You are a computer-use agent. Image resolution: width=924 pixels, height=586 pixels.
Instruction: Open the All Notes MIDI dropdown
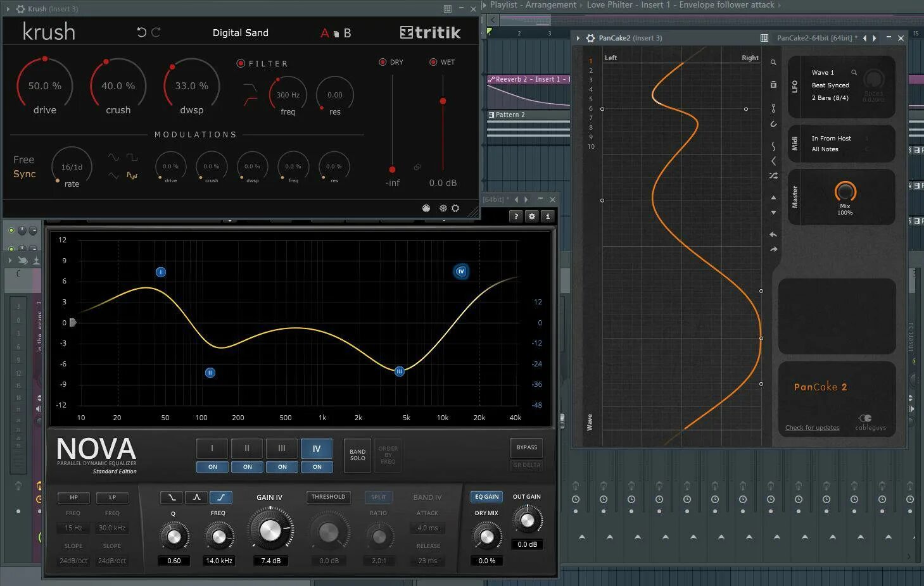[825, 149]
